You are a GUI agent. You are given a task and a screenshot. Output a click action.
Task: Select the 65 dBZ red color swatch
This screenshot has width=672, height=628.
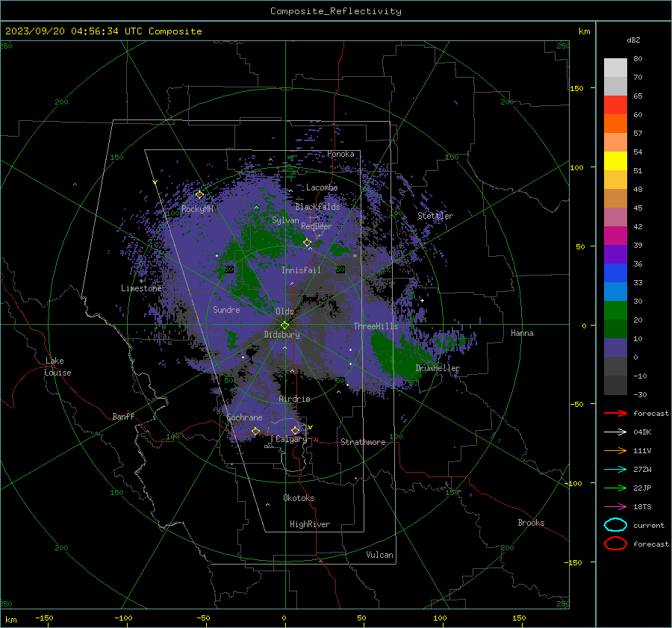pos(615,105)
